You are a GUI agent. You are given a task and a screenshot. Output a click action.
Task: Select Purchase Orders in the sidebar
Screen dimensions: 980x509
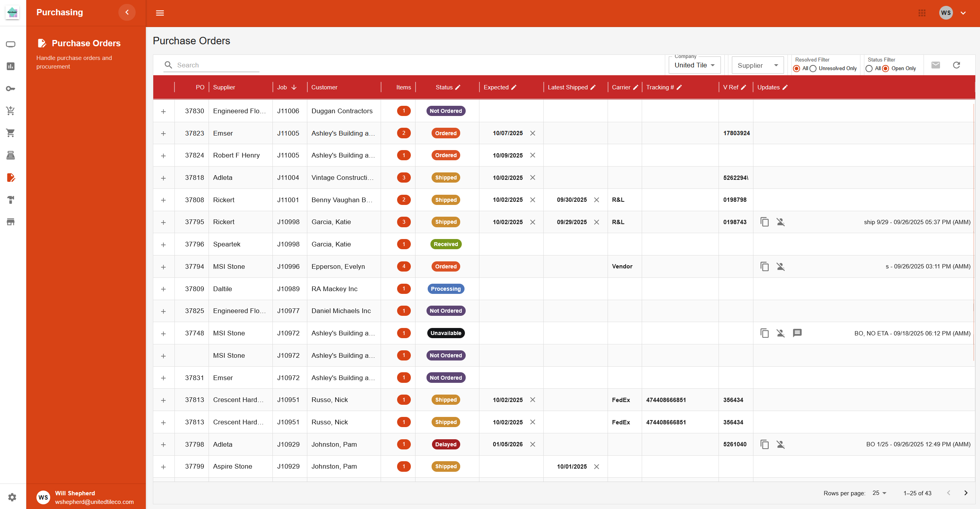coord(86,43)
